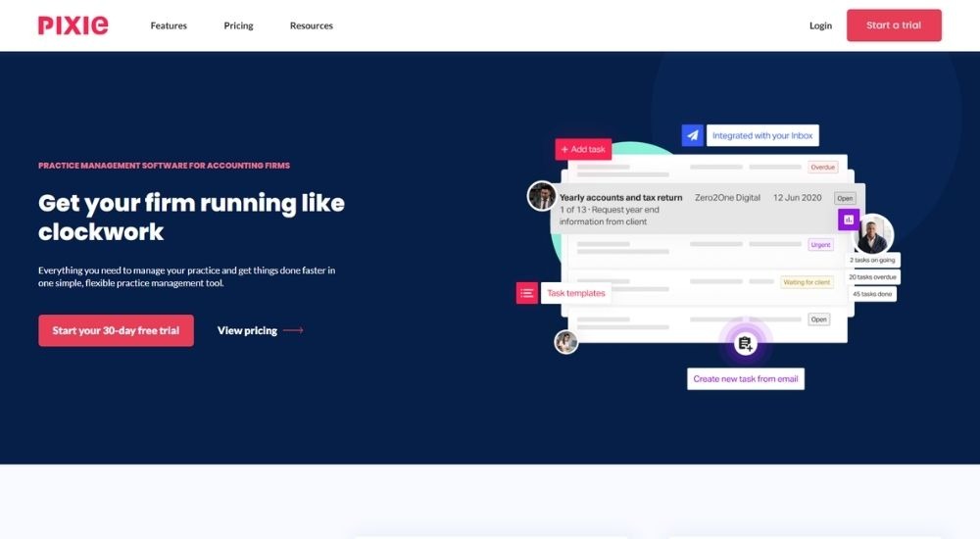Click the Waiting for client tag
Image resolution: width=980 pixels, height=539 pixels.
coord(807,282)
